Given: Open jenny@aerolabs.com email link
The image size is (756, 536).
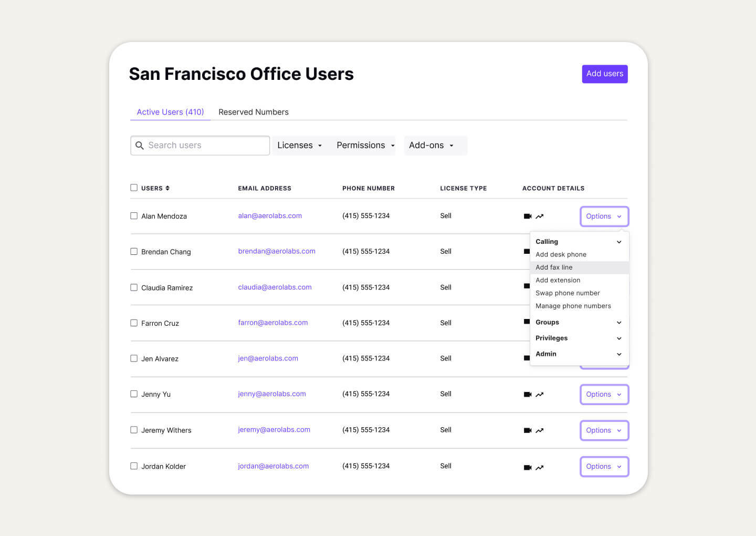Looking at the screenshot, I should 272,394.
